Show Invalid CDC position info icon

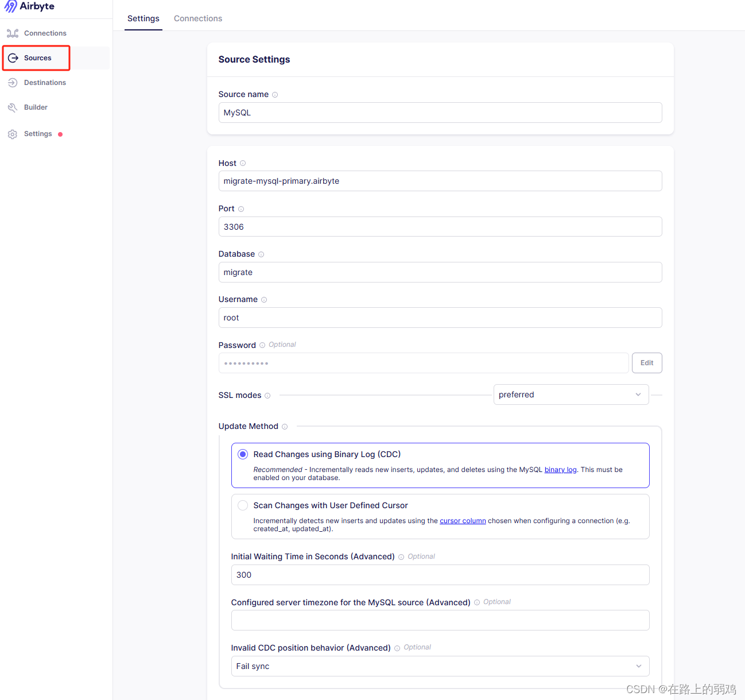(397, 648)
